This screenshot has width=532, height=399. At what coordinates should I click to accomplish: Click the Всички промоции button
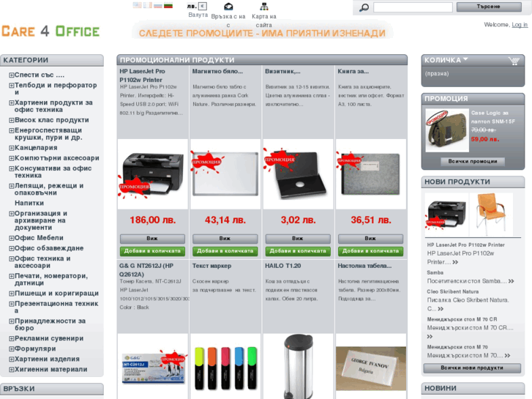coord(472,162)
